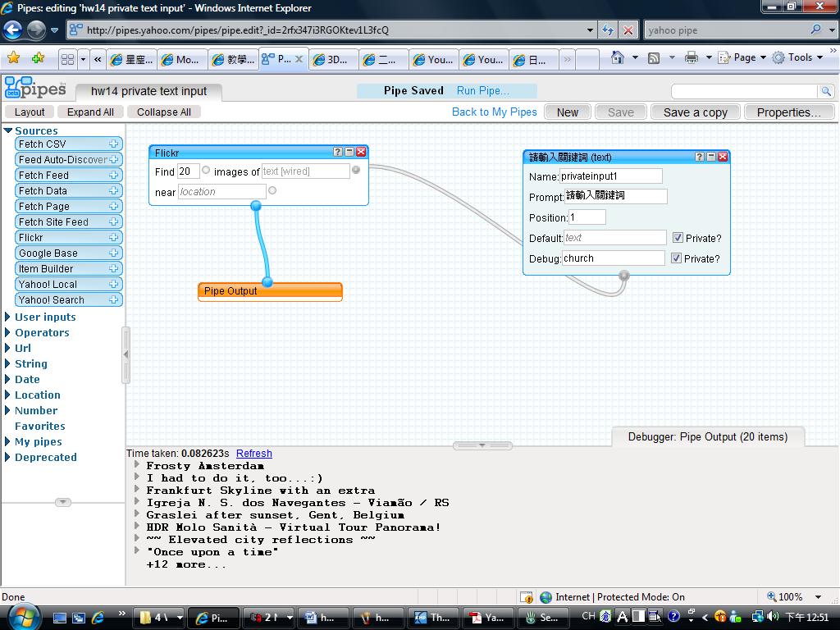
Task: Open the 100% zoom level dropdown
Action: pos(818,597)
